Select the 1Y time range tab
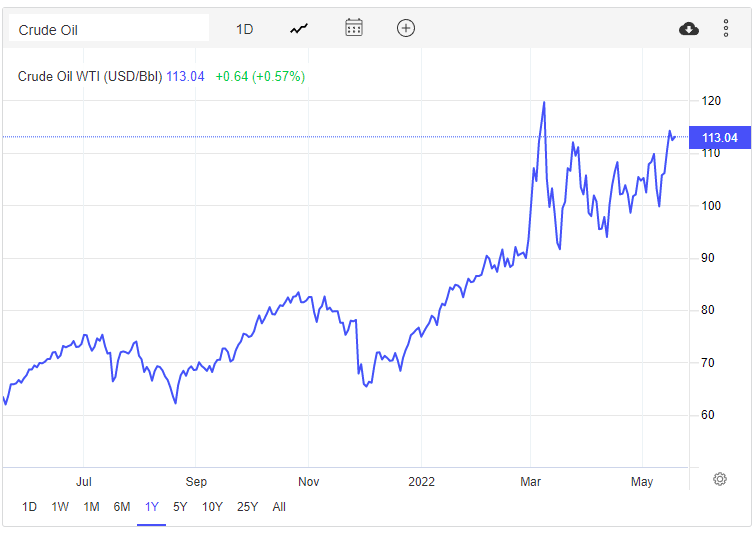 pos(152,507)
